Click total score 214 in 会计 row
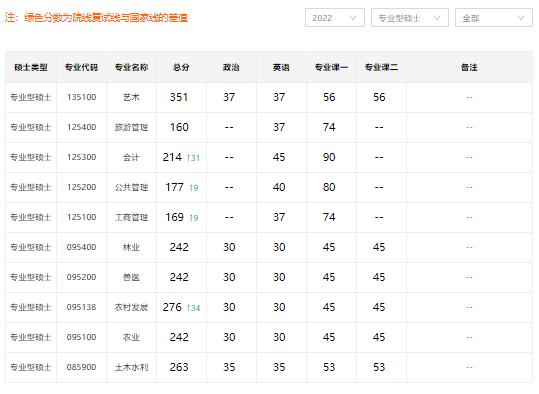 click(x=172, y=157)
